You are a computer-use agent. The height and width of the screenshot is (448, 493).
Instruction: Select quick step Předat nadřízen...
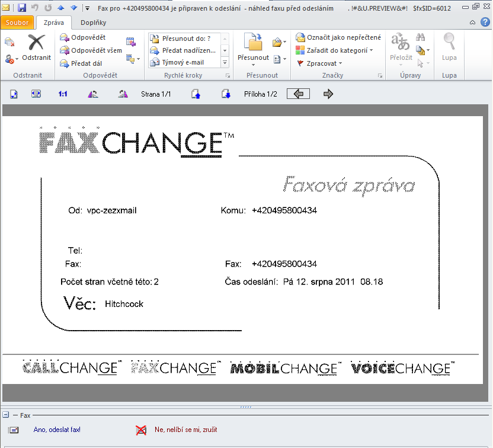184,50
